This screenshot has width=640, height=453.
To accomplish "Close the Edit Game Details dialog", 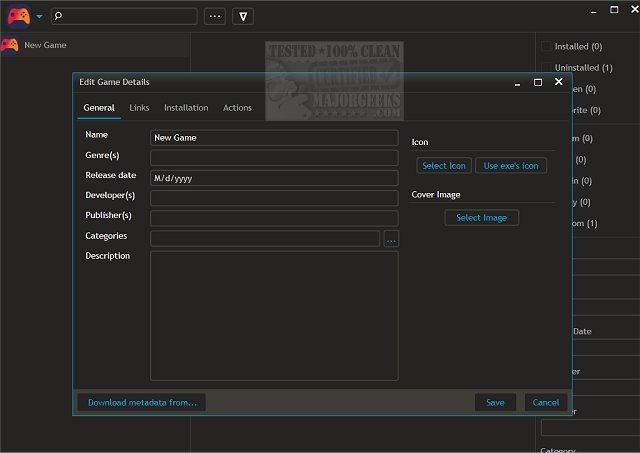I will pyautogui.click(x=559, y=82).
